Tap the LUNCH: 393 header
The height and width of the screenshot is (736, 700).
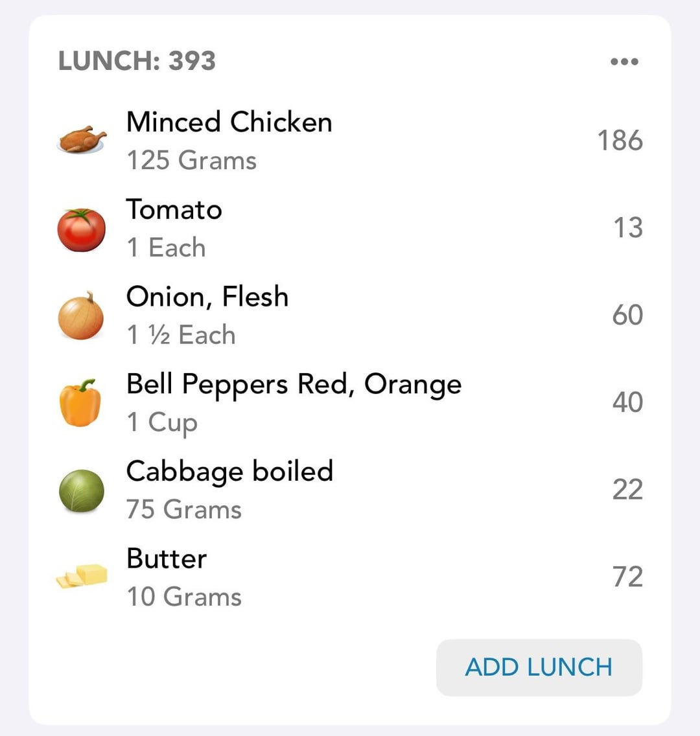click(x=137, y=61)
